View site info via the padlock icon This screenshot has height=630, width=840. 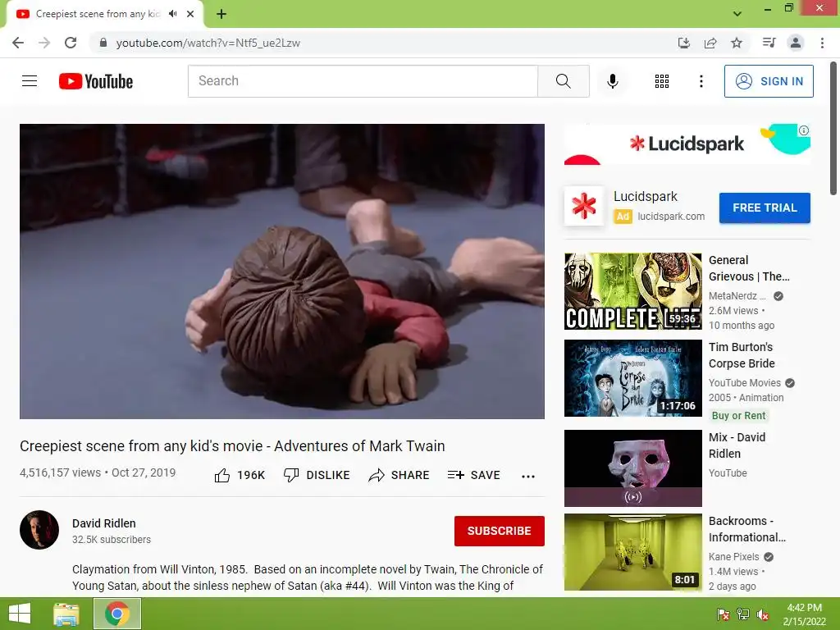pyautogui.click(x=103, y=43)
